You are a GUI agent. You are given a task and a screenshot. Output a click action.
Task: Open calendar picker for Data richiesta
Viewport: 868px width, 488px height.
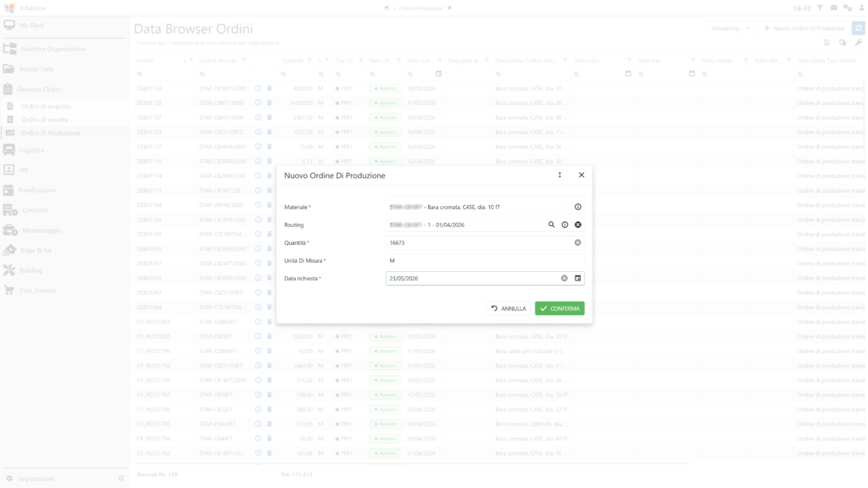pyautogui.click(x=577, y=278)
